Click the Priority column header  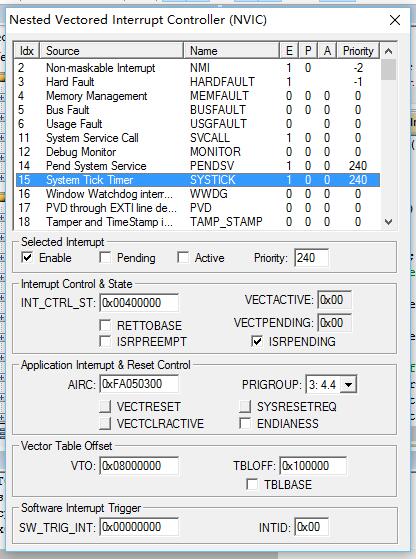pos(358,51)
